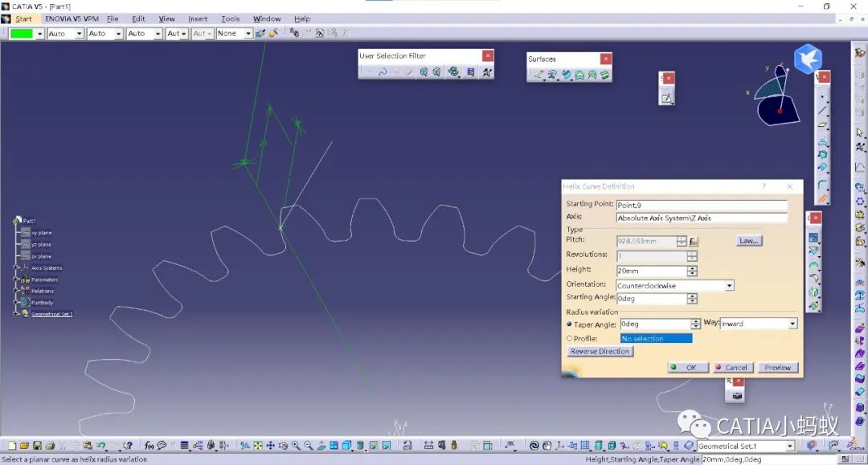Open the Way inward dropdown
This screenshot has height=465, width=868.
coord(792,324)
